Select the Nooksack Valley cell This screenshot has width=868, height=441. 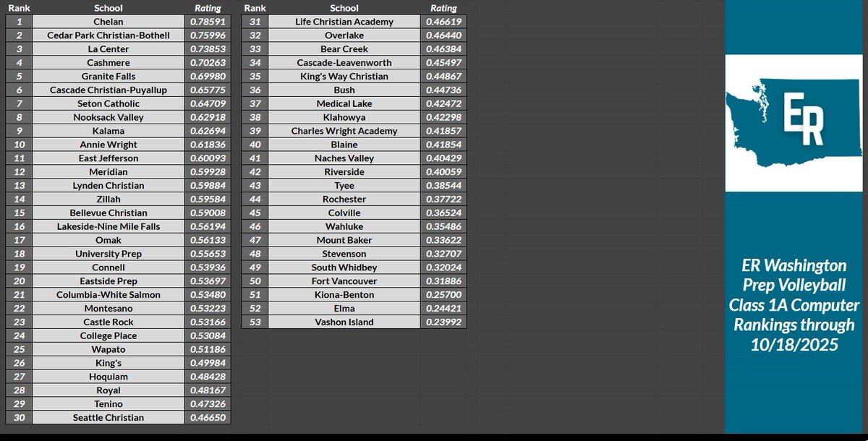(x=109, y=118)
